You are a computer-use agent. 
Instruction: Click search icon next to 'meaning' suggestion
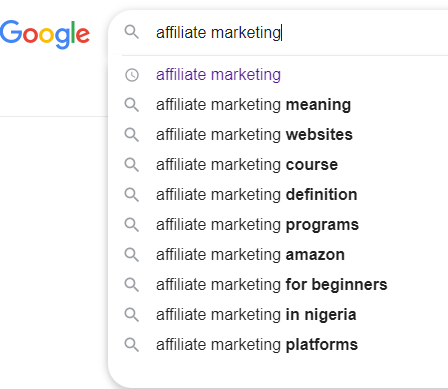[132, 105]
